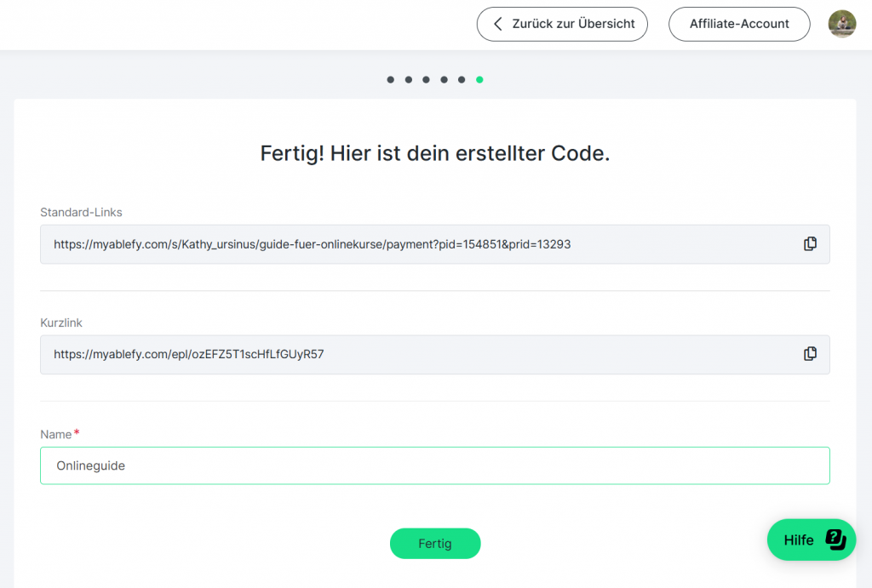Image resolution: width=872 pixels, height=588 pixels.
Task: Jump to the second step dot
Action: pos(409,80)
